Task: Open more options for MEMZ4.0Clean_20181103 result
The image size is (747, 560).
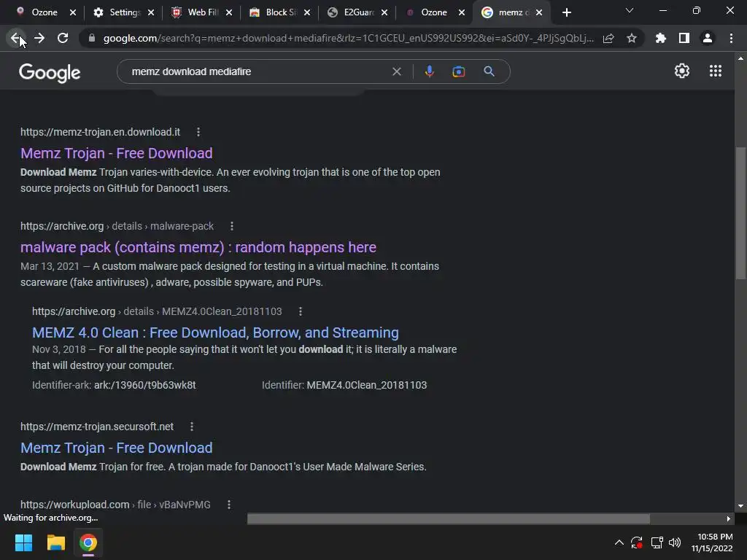Action: pos(300,311)
